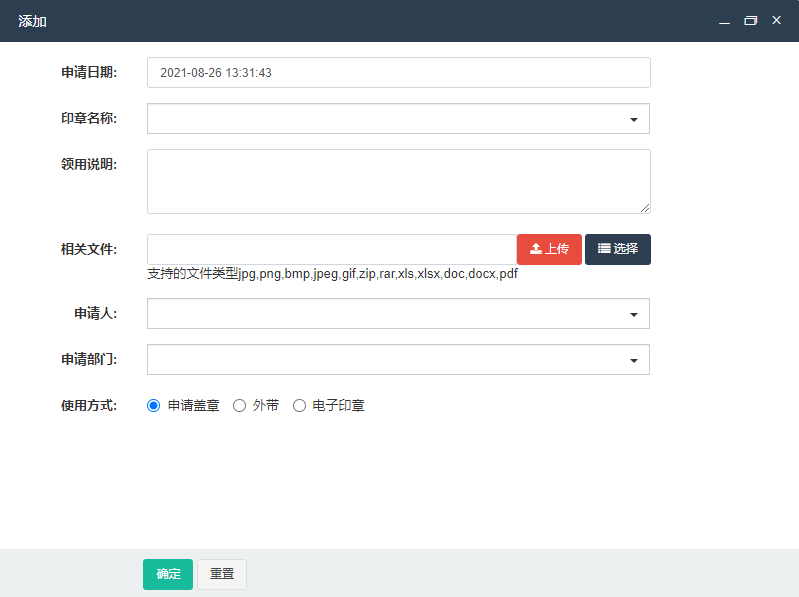Click the 领用说明 textarea resize handle
The image size is (799, 597).
pos(645,208)
